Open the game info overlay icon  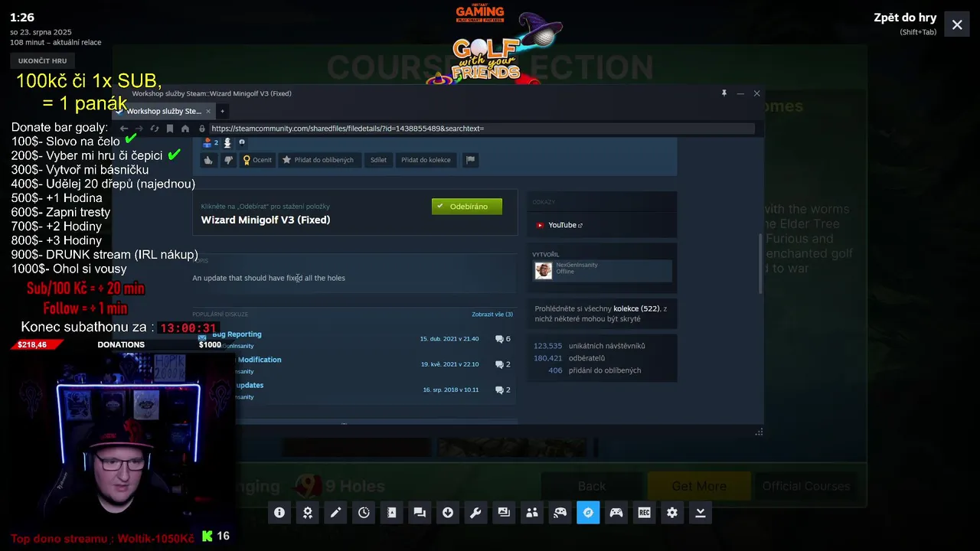pyautogui.click(x=279, y=513)
